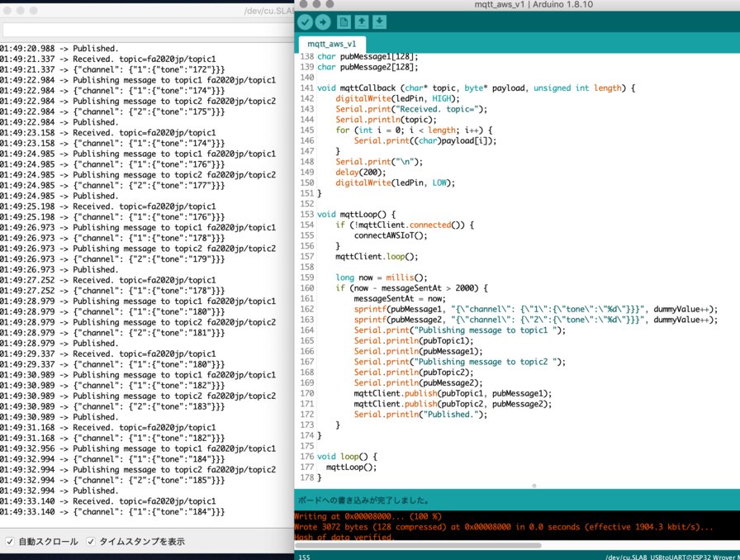Upload the sketch with the arrow icon
Viewport: 740px width, 560px height.
point(323,21)
